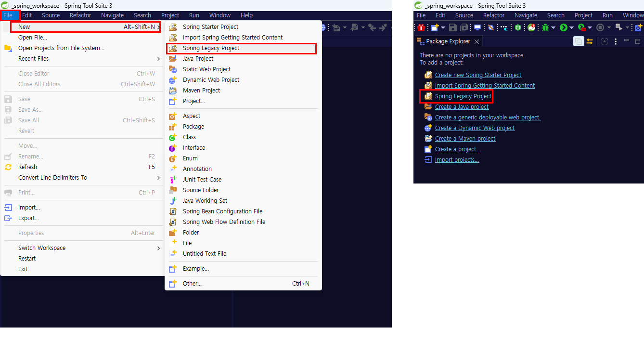Click the blue monitor toolbar icon
The height and width of the screenshot is (354, 644).
tap(477, 27)
